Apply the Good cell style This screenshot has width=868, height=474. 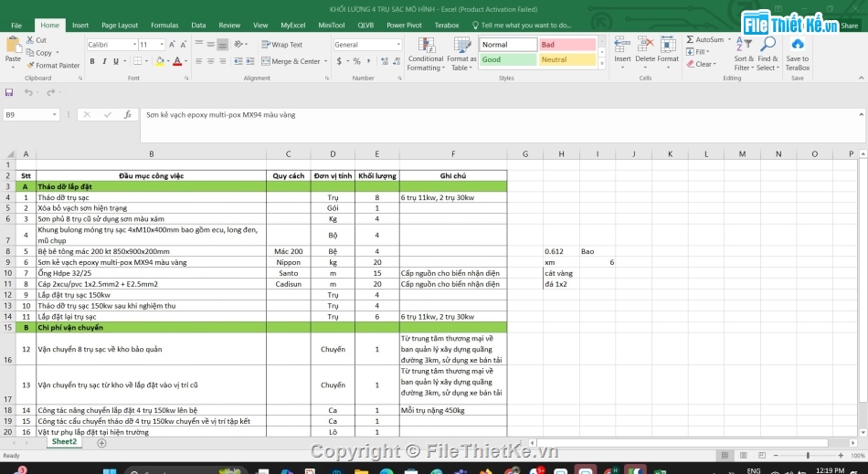click(x=508, y=59)
